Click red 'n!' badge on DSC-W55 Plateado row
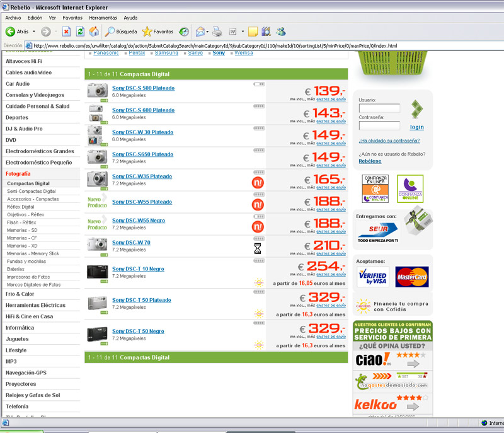 pos(258,204)
